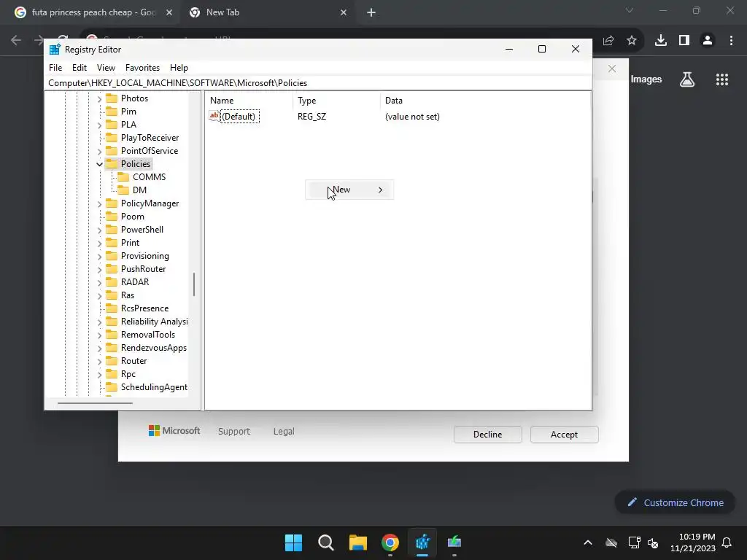Expand the Provisioning registry key

coord(99,257)
